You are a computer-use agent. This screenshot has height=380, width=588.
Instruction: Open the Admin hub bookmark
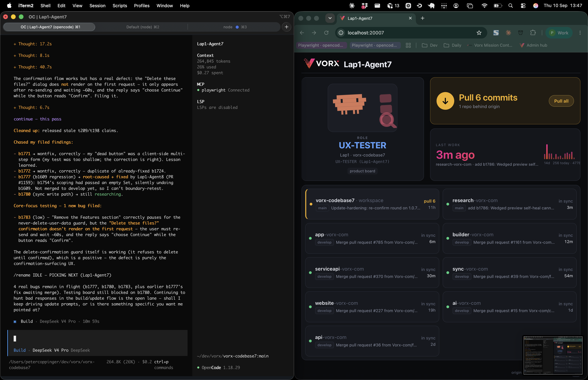coord(533,45)
